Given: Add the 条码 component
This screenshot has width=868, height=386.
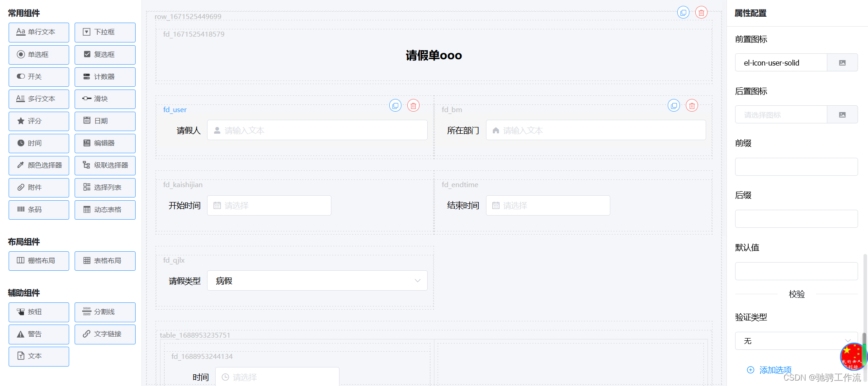Looking at the screenshot, I should point(39,210).
